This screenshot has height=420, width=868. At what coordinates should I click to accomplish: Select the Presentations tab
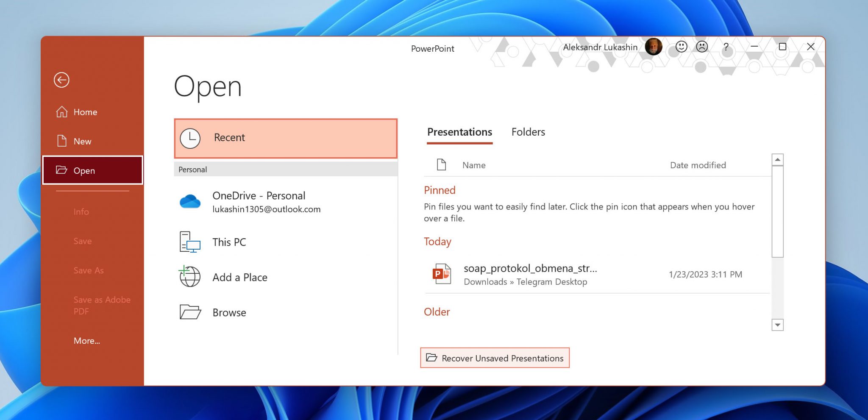point(459,132)
